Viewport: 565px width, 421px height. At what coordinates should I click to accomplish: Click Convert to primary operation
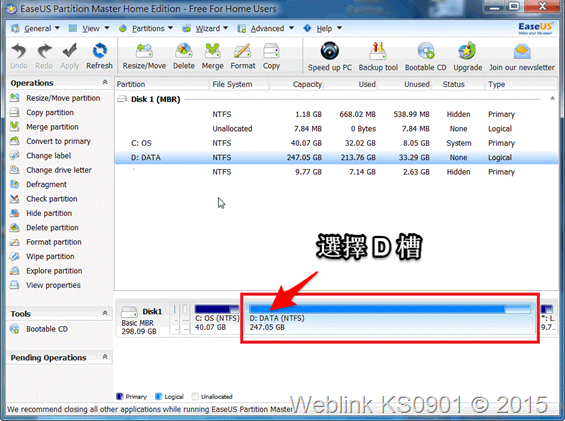58,141
